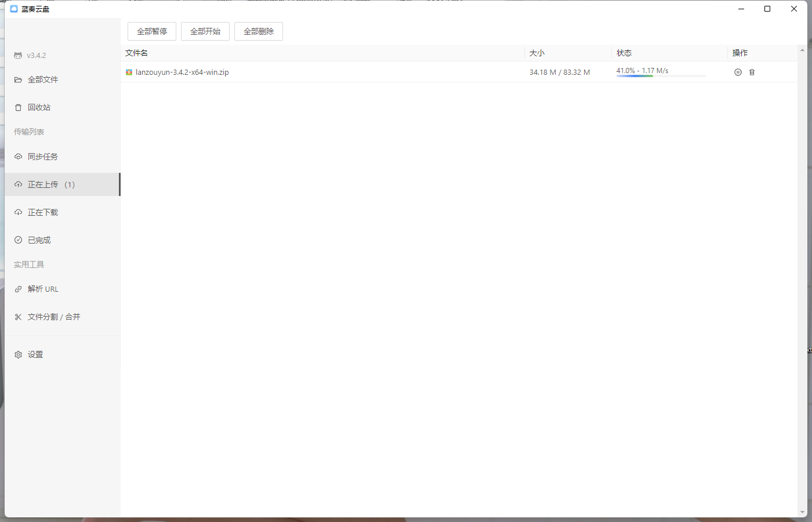Viewport: 812px width, 522px height.
Task: Click the status text 41.0% - 1.17 M/s
Action: point(642,70)
